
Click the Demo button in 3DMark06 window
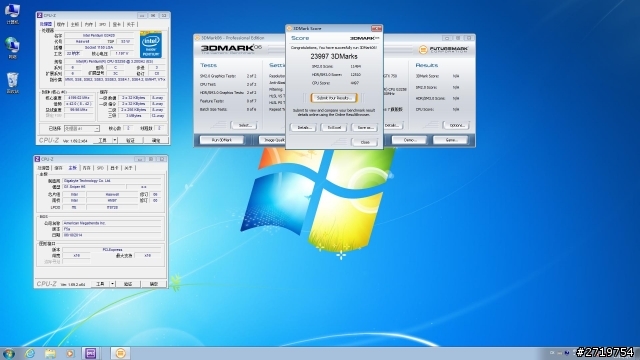[410, 140]
